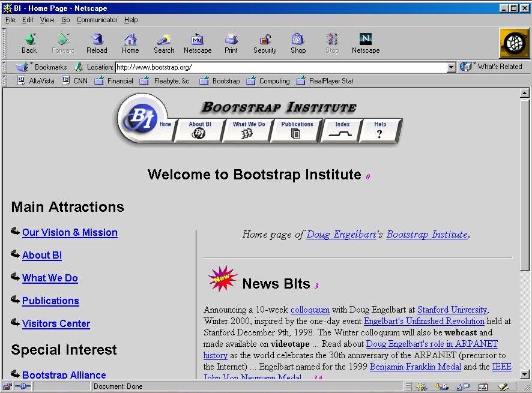Open AltaVista personal toolbar bookmark
The width and height of the screenshot is (532, 393).
(35, 81)
